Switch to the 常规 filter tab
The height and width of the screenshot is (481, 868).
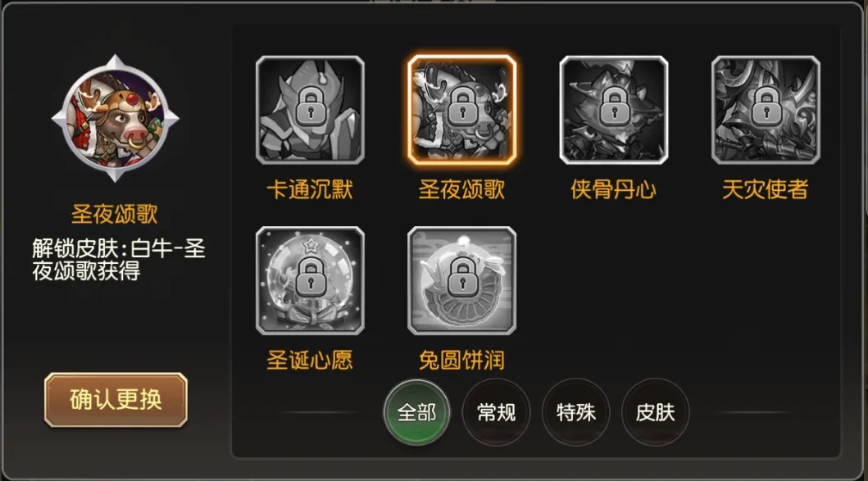click(497, 412)
